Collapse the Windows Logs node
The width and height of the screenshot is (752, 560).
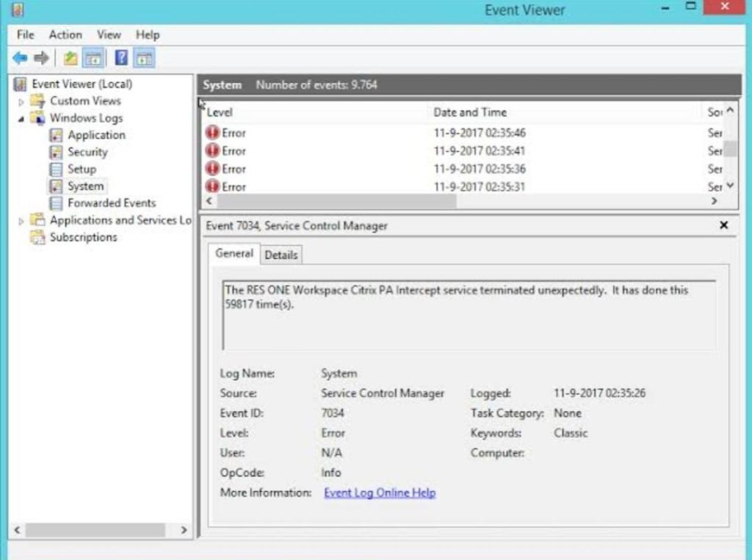click(x=21, y=118)
